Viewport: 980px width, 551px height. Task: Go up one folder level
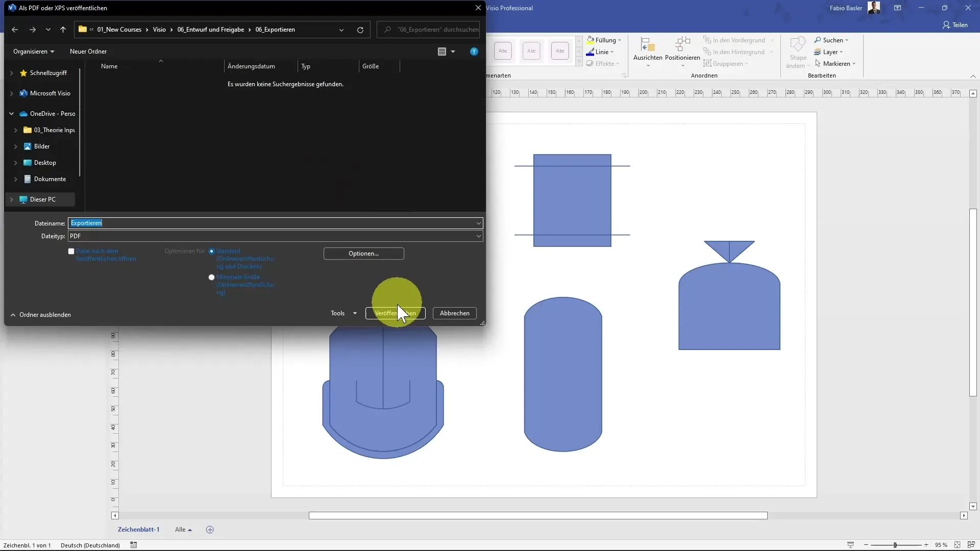click(x=63, y=30)
